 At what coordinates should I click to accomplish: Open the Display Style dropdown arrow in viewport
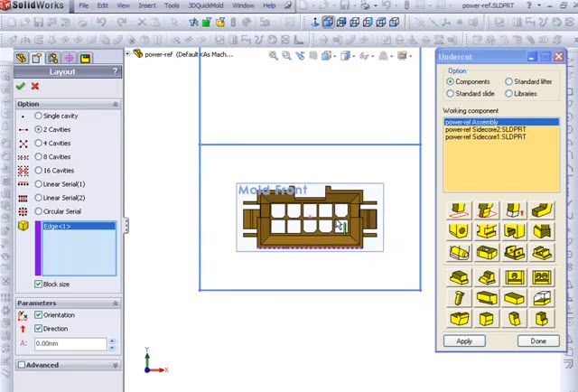point(353,56)
